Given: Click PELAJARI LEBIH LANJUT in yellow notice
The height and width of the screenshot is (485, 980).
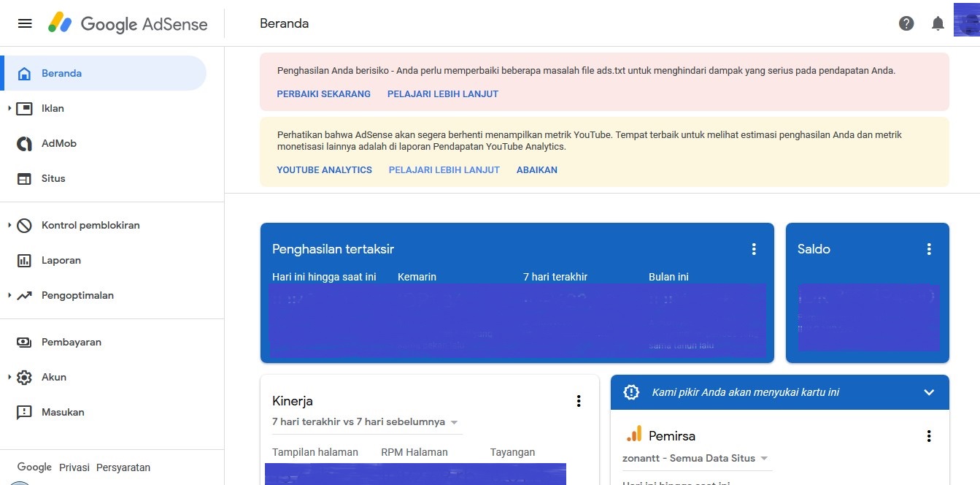Looking at the screenshot, I should pos(444,169).
